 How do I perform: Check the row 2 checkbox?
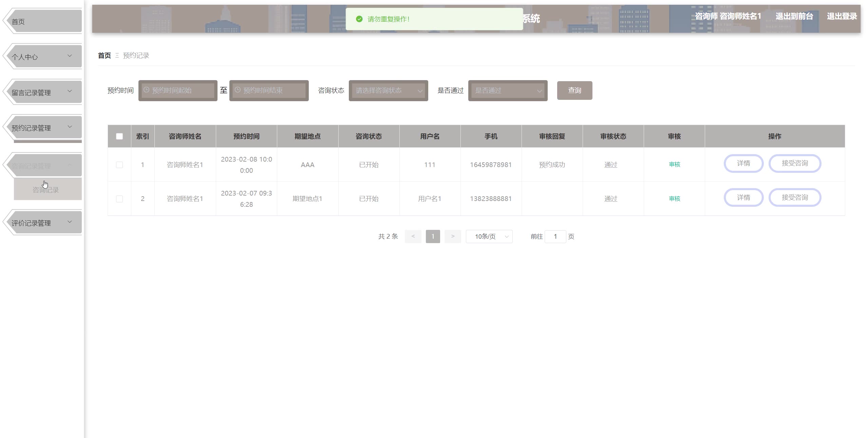click(x=119, y=199)
